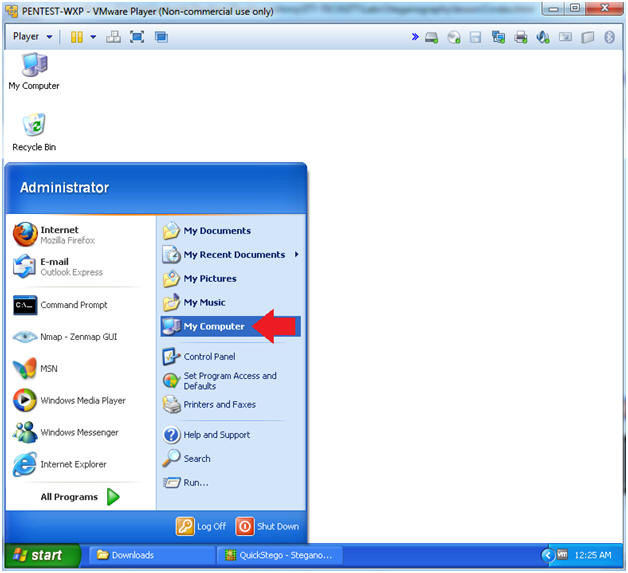Open My Documents folder
The width and height of the screenshot is (628, 573).
tap(230, 231)
